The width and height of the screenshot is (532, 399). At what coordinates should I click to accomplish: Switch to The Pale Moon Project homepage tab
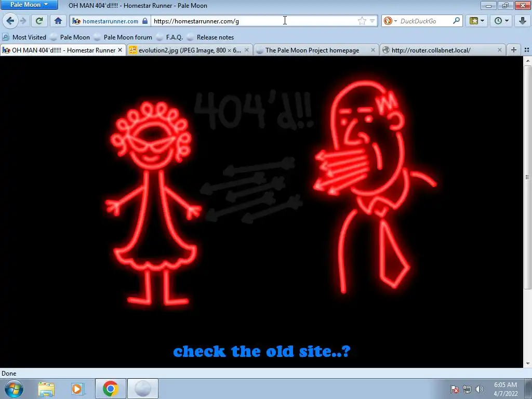[x=312, y=50]
